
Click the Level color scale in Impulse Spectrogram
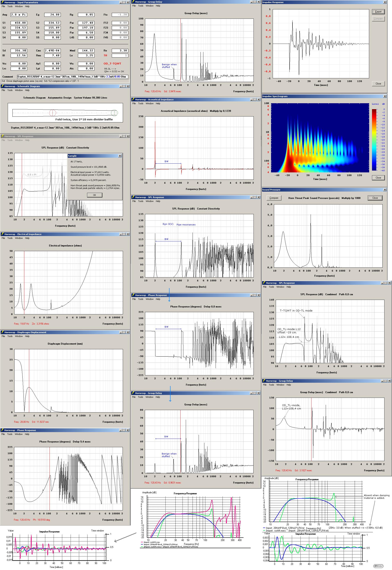pyautogui.click(x=374, y=140)
